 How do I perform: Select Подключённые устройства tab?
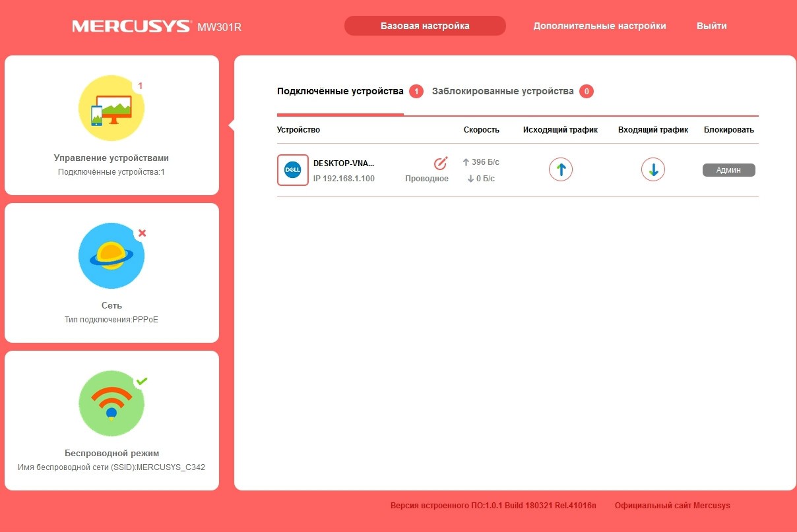(x=340, y=91)
